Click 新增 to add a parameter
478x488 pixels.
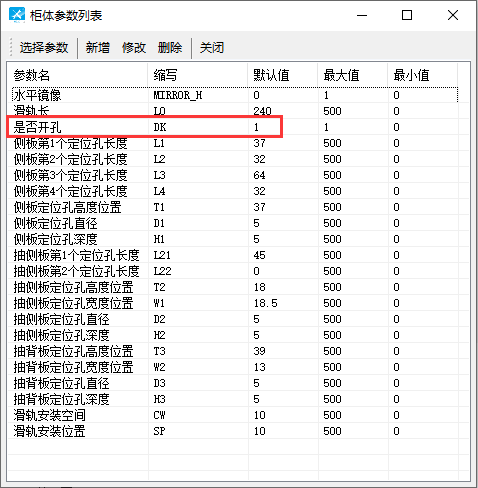pos(98,48)
